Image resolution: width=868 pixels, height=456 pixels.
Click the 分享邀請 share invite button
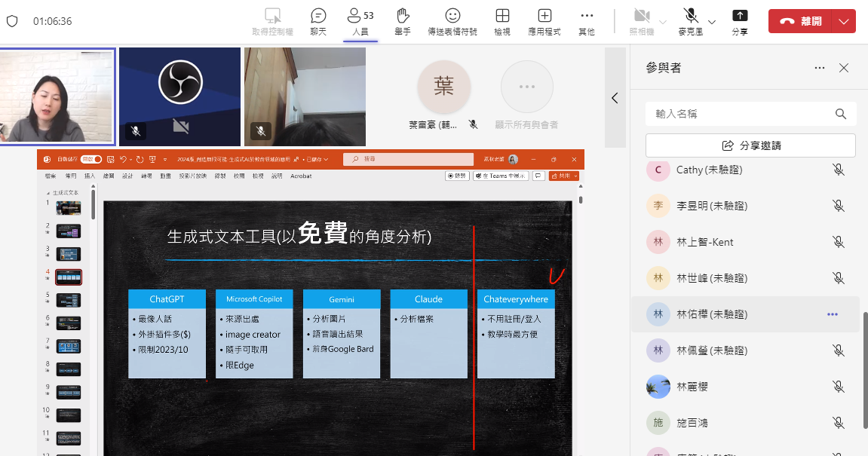pyautogui.click(x=750, y=145)
